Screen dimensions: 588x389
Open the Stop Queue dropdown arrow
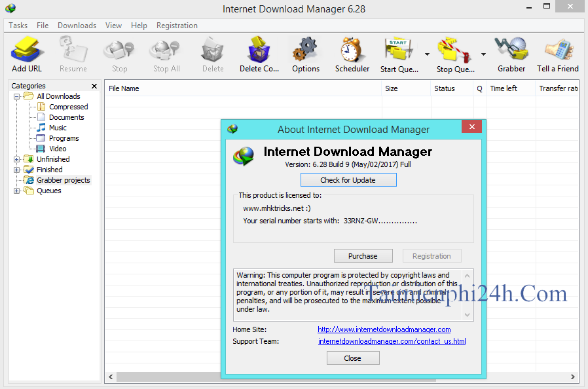[x=483, y=54]
